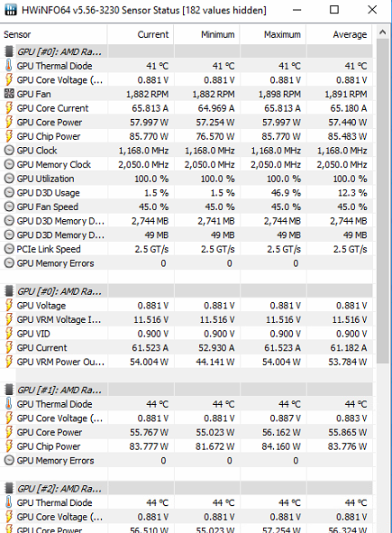Select the GPU Memory Clock row
This screenshot has height=533, width=392.
coord(187,164)
